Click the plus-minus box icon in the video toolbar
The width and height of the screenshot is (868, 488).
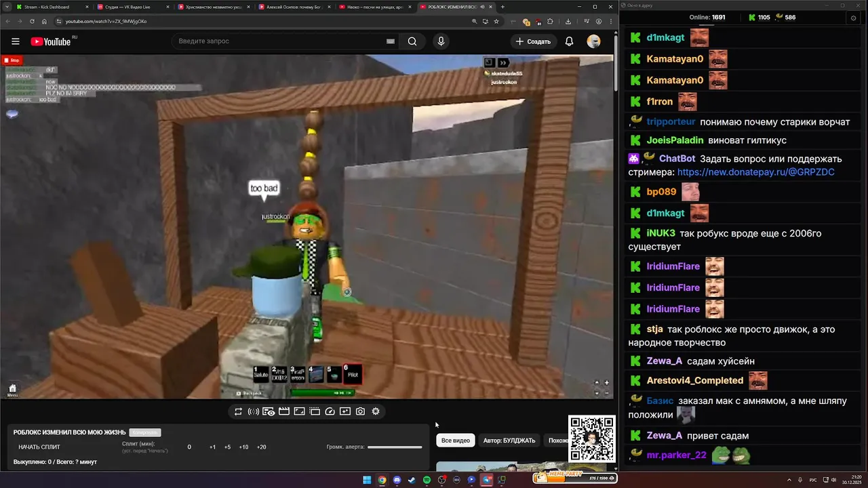(345, 411)
